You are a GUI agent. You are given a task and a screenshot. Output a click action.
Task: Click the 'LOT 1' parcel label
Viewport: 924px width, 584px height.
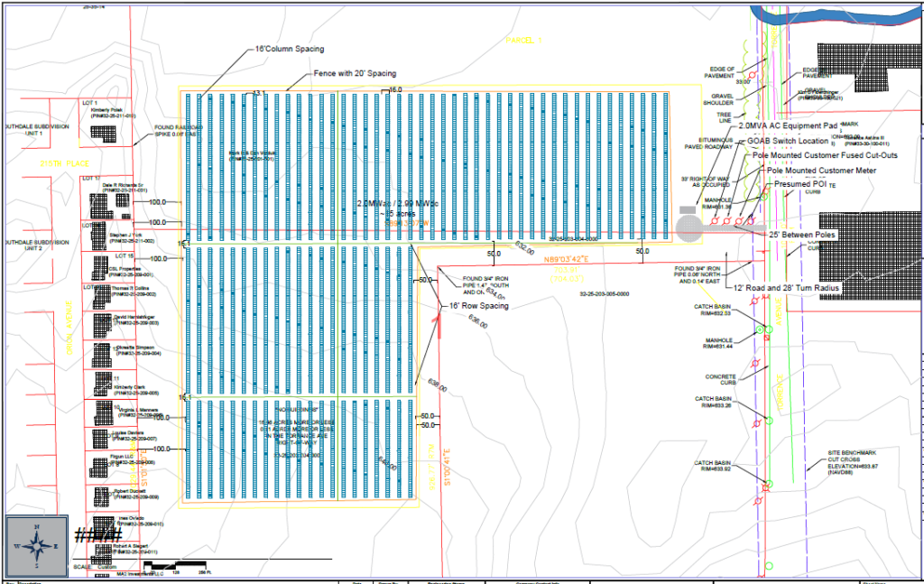89,103
